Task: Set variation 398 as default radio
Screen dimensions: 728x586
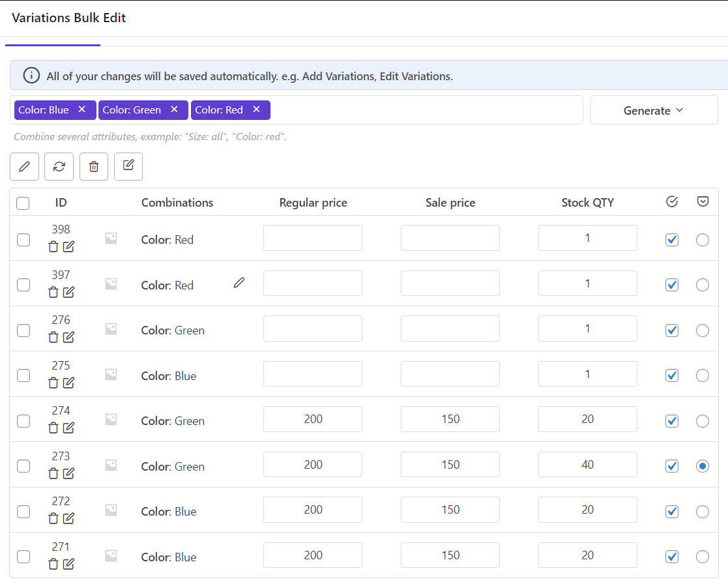Action: click(x=703, y=240)
